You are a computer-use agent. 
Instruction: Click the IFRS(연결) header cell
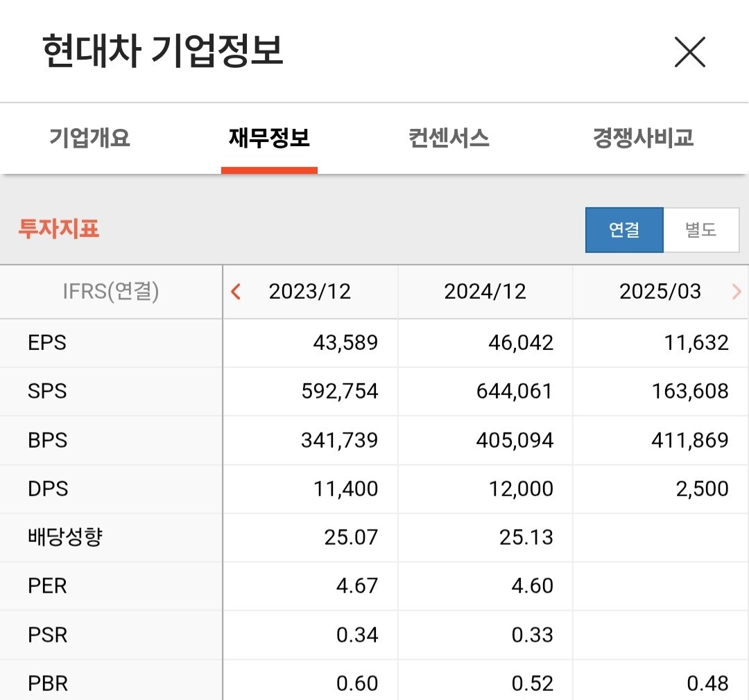pyautogui.click(x=111, y=291)
